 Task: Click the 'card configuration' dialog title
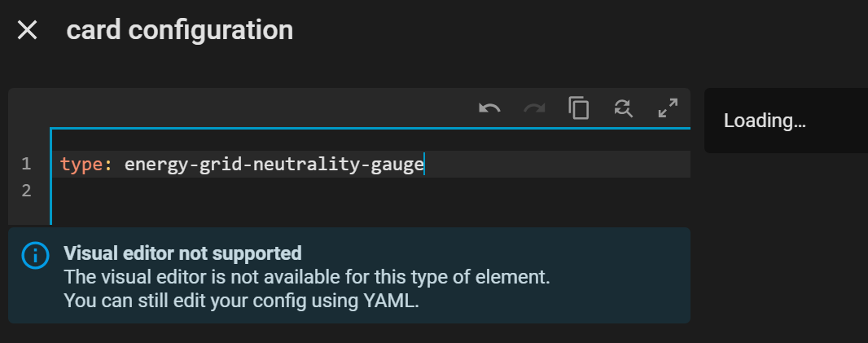(179, 30)
